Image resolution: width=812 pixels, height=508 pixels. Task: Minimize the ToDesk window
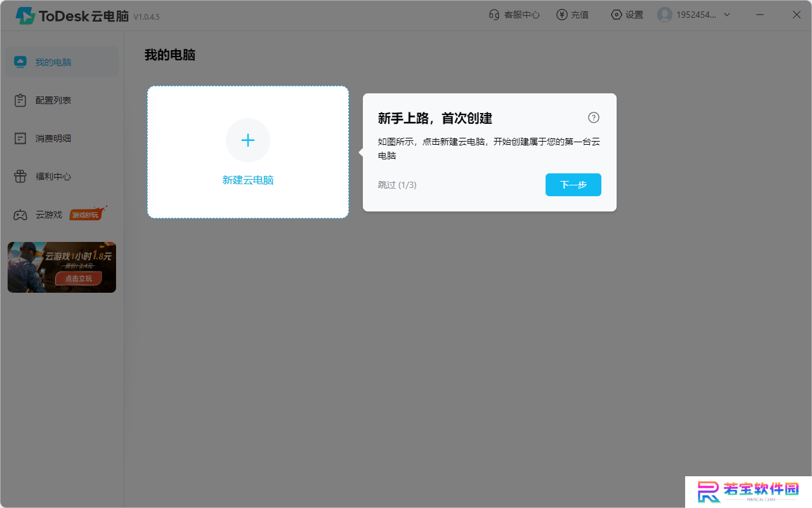tap(761, 15)
